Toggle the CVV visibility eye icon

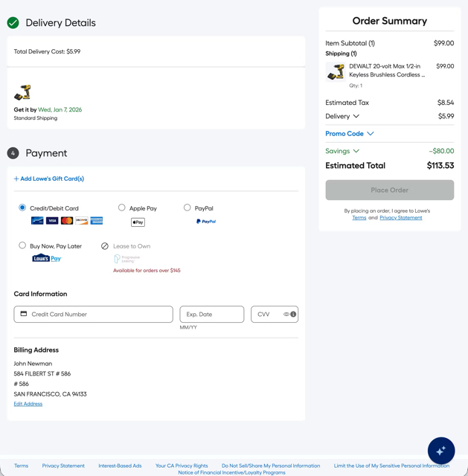point(286,314)
